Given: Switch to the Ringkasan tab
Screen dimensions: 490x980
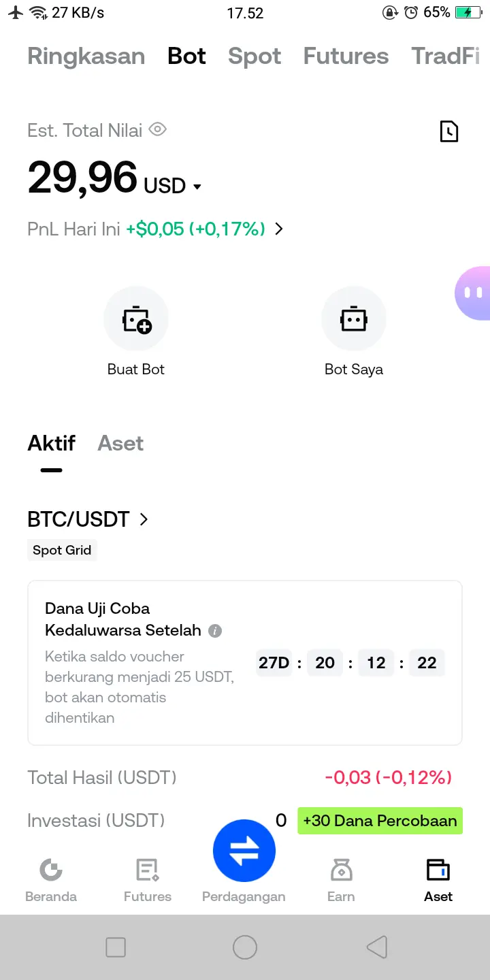Looking at the screenshot, I should [x=86, y=56].
